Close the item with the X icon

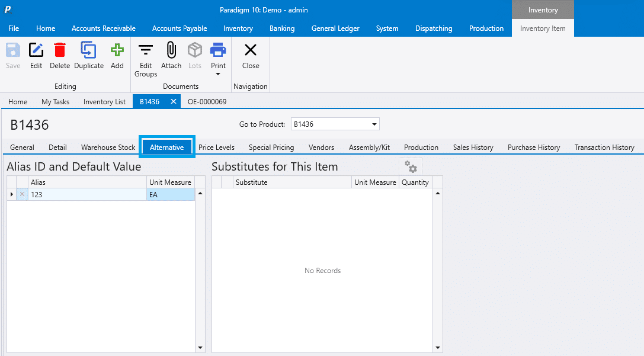[251, 50]
